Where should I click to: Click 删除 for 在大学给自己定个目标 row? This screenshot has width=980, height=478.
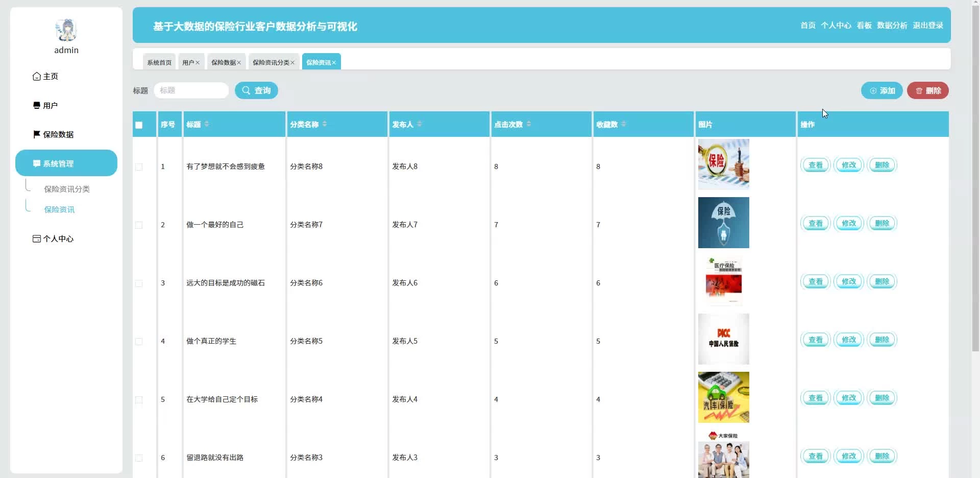tap(882, 398)
